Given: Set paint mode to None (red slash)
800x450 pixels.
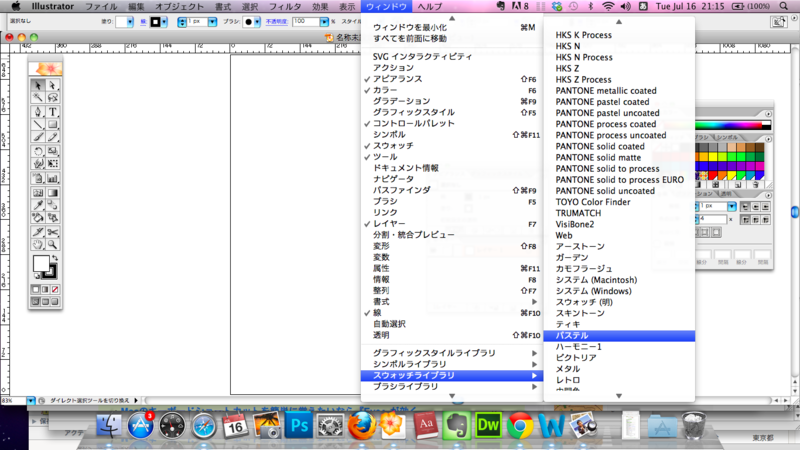Looking at the screenshot, I should 55,289.
